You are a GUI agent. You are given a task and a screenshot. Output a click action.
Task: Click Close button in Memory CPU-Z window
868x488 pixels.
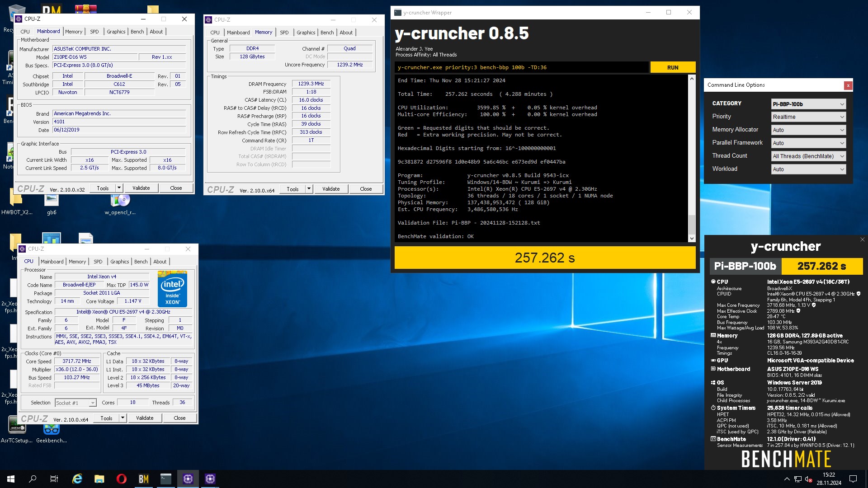click(366, 189)
